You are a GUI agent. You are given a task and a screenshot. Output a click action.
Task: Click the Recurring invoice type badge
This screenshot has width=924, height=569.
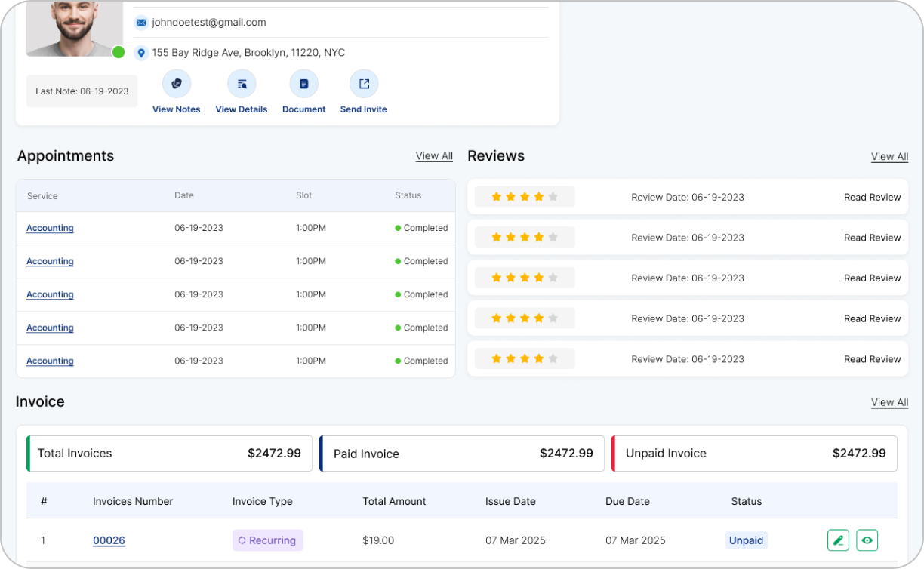pos(267,540)
